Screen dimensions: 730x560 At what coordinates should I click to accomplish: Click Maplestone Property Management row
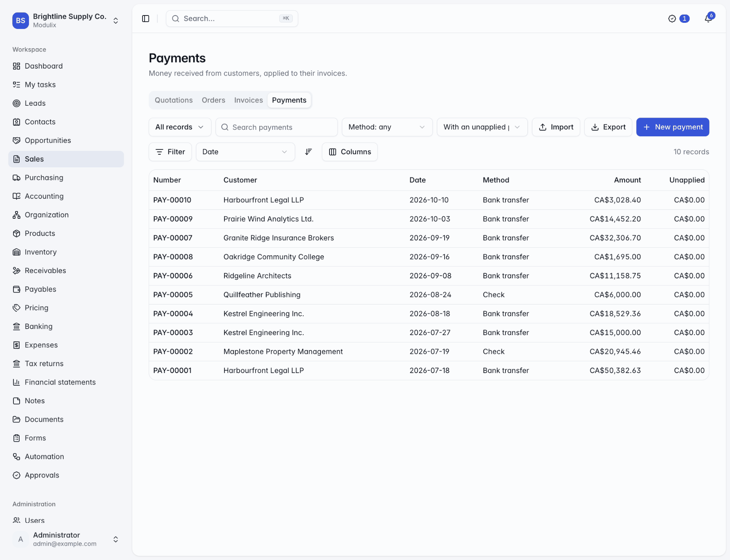click(429, 351)
